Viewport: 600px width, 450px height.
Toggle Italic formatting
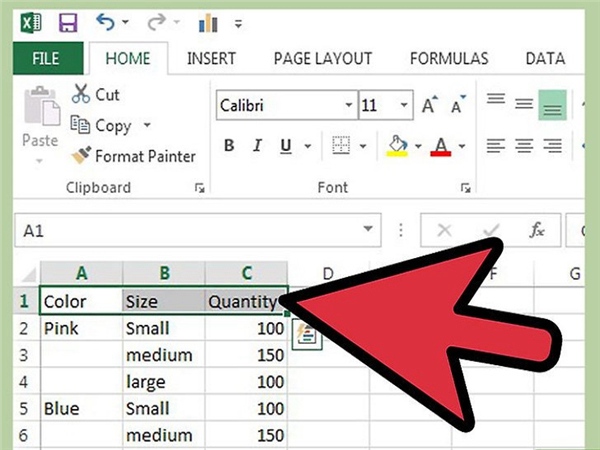[x=258, y=145]
